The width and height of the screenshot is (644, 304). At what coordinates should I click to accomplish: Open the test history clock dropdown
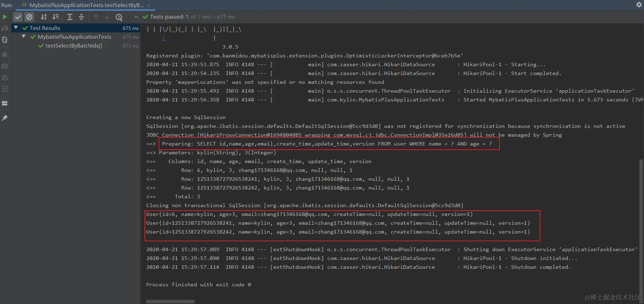click(x=119, y=17)
